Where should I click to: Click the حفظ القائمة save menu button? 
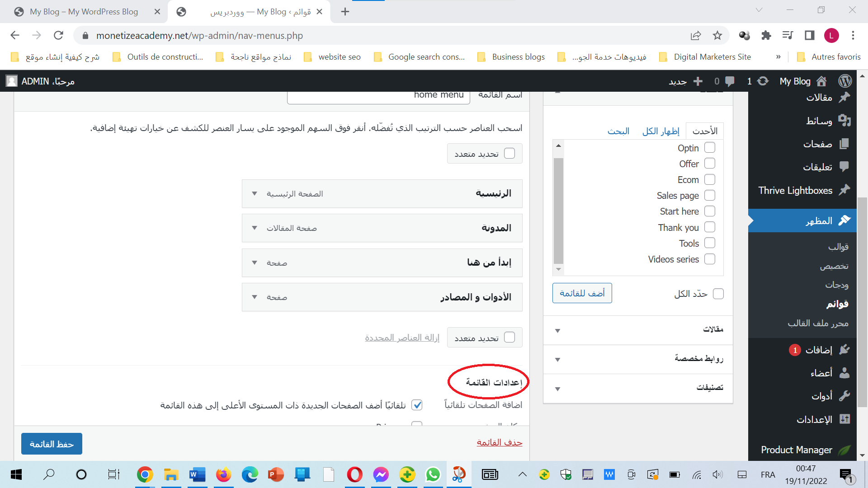coord(52,444)
